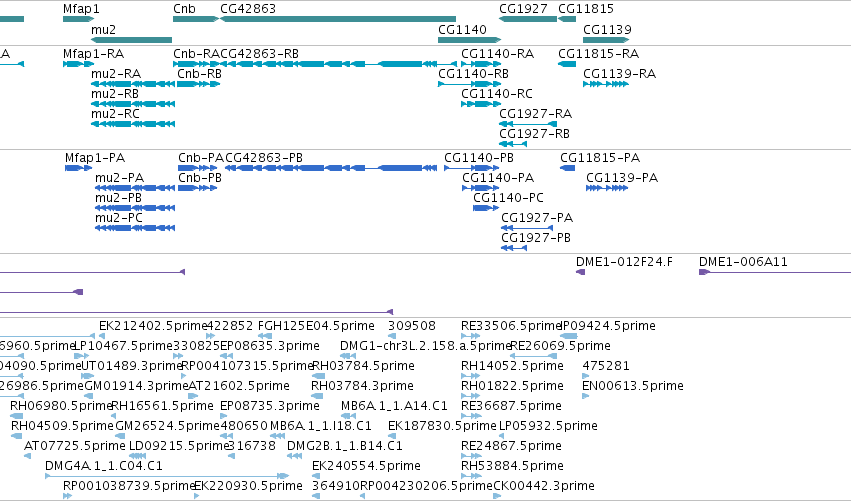Image resolution: width=851 pixels, height=501 pixels.
Task: Select the RH04509.5prime EST label
Action: click(62, 427)
